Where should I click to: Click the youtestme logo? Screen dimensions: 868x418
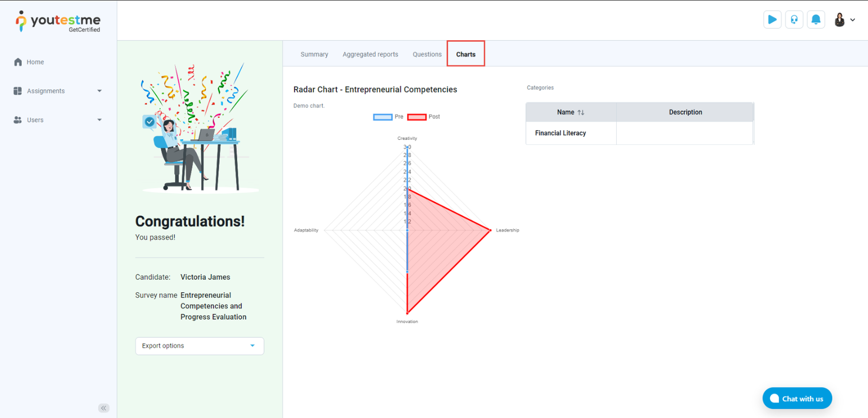coord(58,22)
